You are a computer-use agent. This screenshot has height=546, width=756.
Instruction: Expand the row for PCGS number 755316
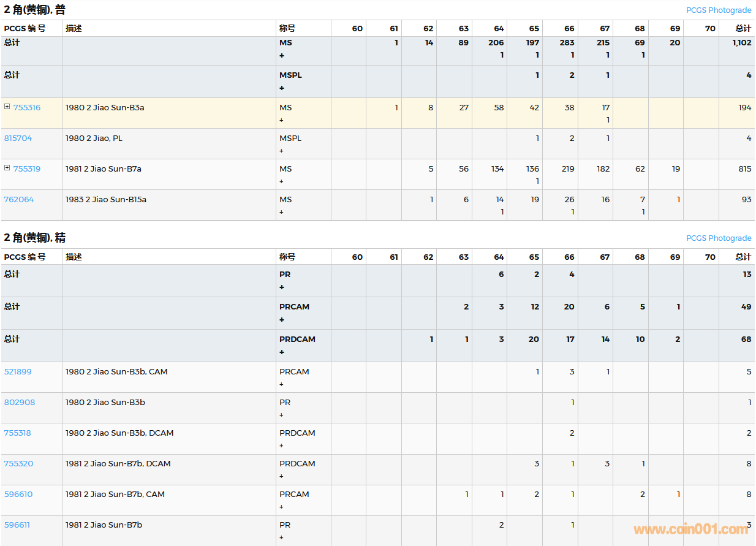click(7, 107)
